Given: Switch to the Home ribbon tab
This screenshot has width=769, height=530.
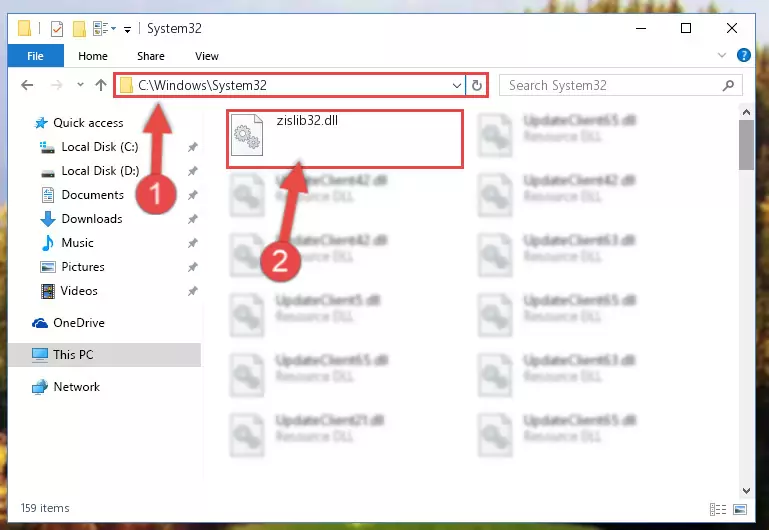Looking at the screenshot, I should click(93, 56).
